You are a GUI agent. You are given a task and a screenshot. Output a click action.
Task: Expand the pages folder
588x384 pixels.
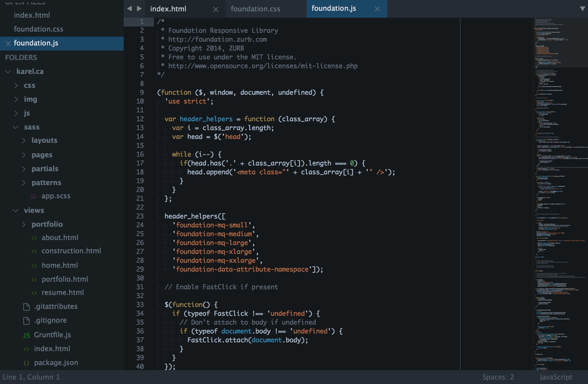tap(23, 155)
